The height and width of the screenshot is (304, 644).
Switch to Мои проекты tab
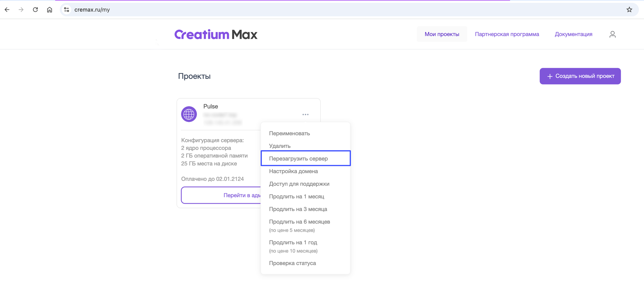442,34
